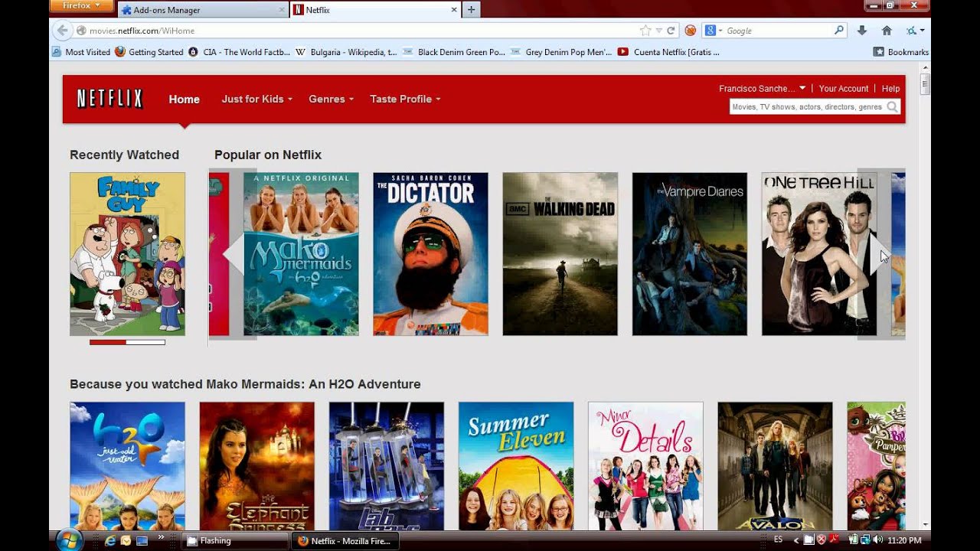Open the Google search engine selector dropdown
The height and width of the screenshot is (551, 980).
(x=714, y=31)
